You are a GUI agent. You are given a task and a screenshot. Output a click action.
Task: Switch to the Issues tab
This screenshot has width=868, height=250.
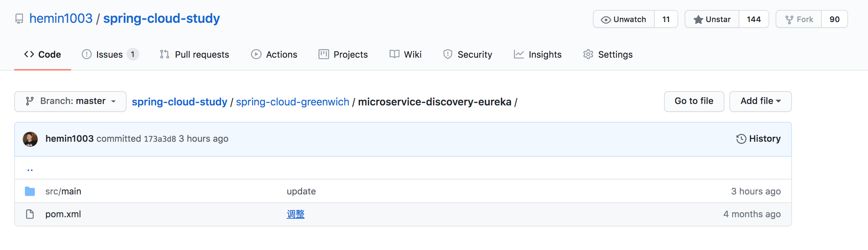click(x=110, y=54)
